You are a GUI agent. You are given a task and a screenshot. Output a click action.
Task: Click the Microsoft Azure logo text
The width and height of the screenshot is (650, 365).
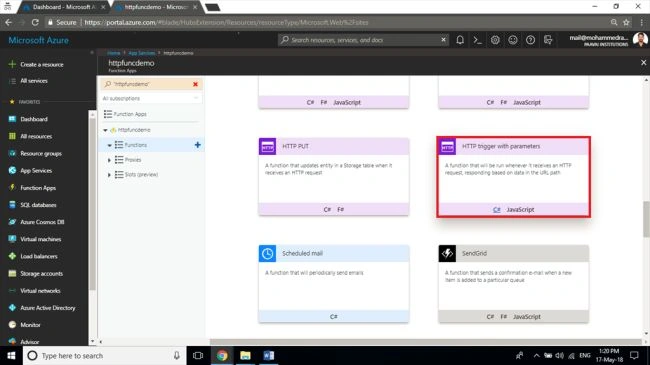39,40
